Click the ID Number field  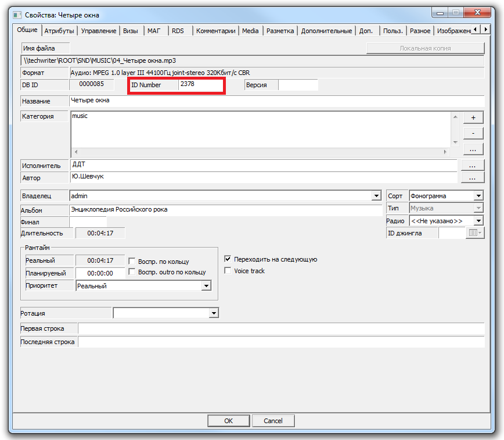click(x=200, y=85)
